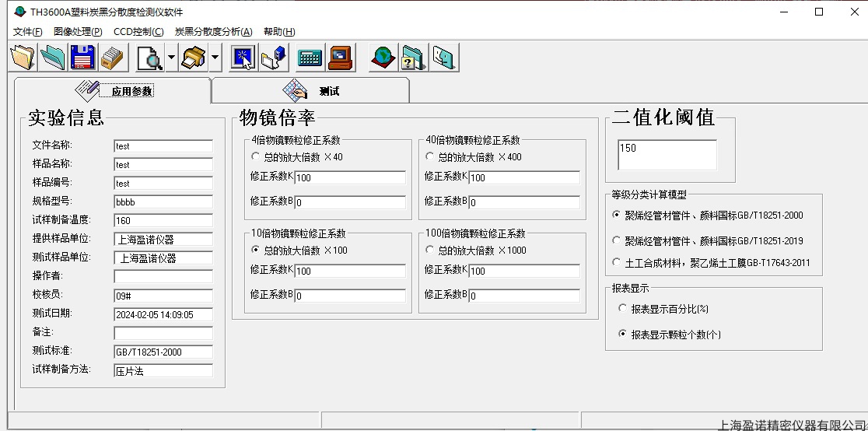Expand the dropdown arrow beside print preview
The image size is (868, 431).
coord(171,58)
